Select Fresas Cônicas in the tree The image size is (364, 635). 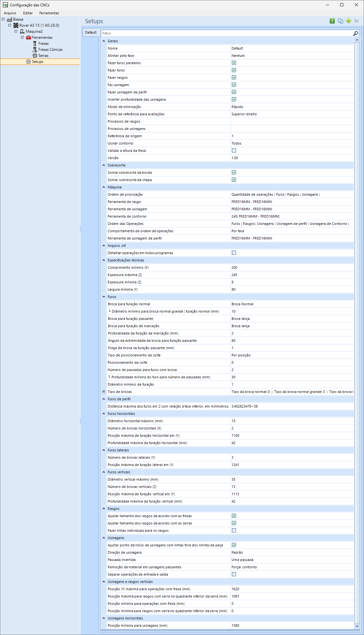[51, 50]
